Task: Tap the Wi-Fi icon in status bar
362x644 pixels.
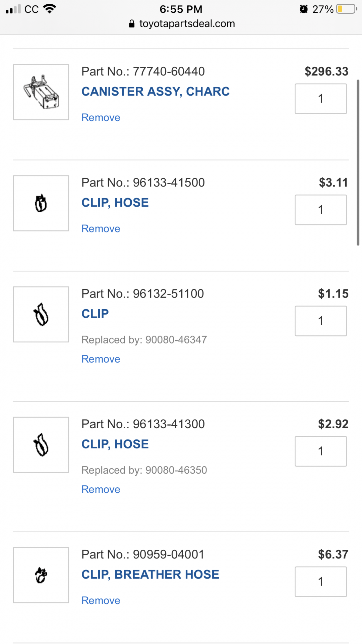Action: pyautogui.click(x=50, y=9)
